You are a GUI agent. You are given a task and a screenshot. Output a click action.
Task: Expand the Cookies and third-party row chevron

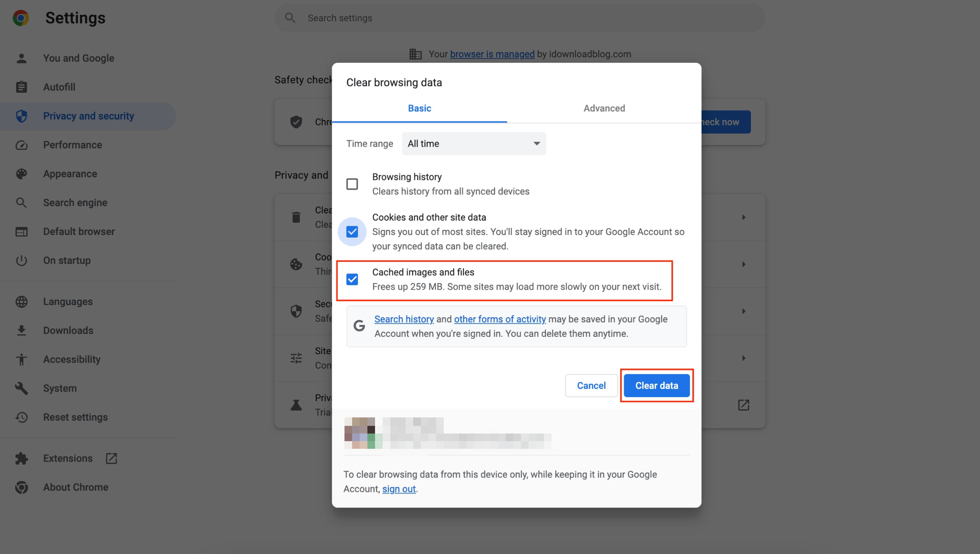(744, 264)
